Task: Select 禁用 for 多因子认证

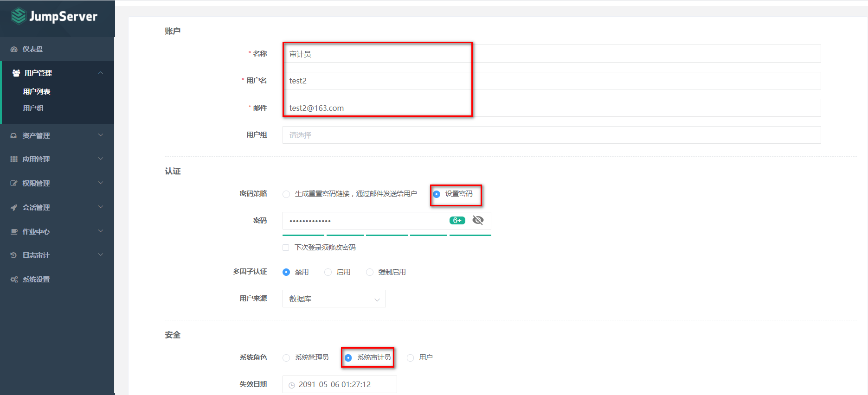Action: coord(286,272)
